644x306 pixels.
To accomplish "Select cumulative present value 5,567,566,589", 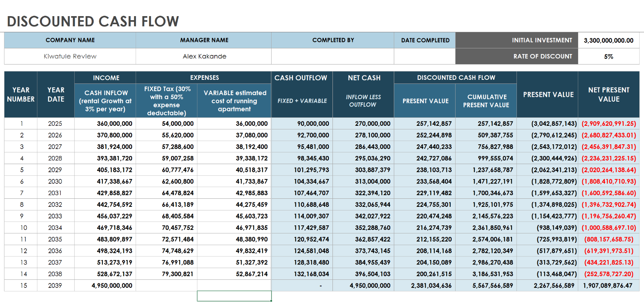I will pos(486,286).
